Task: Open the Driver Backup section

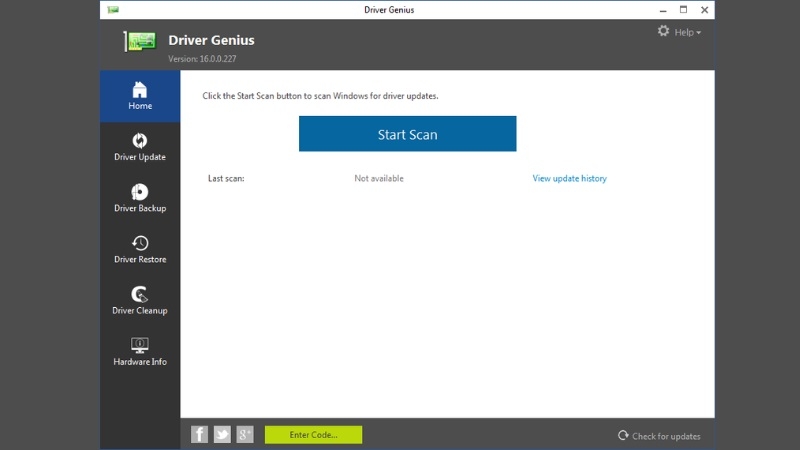Action: click(x=140, y=198)
